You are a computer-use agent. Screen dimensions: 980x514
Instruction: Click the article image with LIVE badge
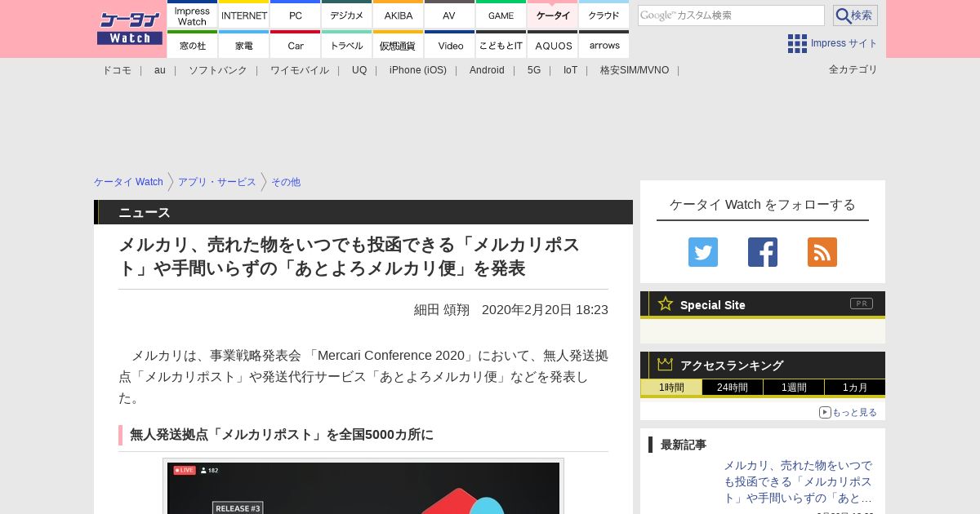click(363, 488)
